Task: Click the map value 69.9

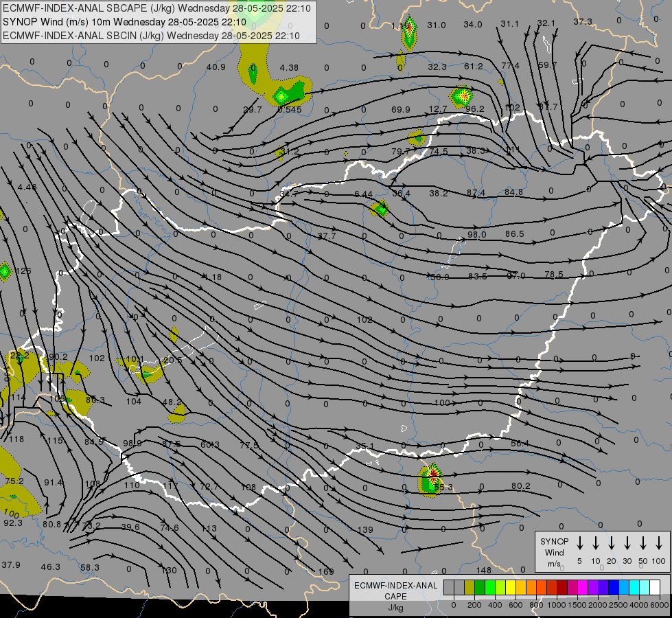Action: pyautogui.click(x=400, y=109)
